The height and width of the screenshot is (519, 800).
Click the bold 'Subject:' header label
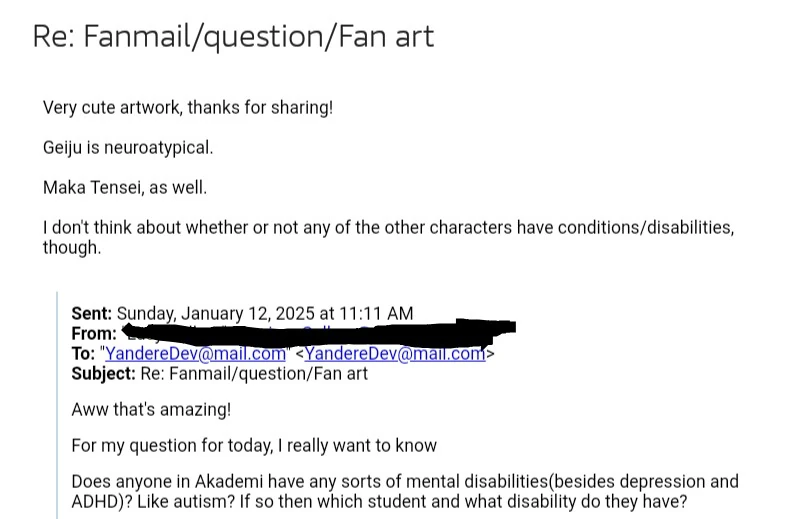coord(103,373)
